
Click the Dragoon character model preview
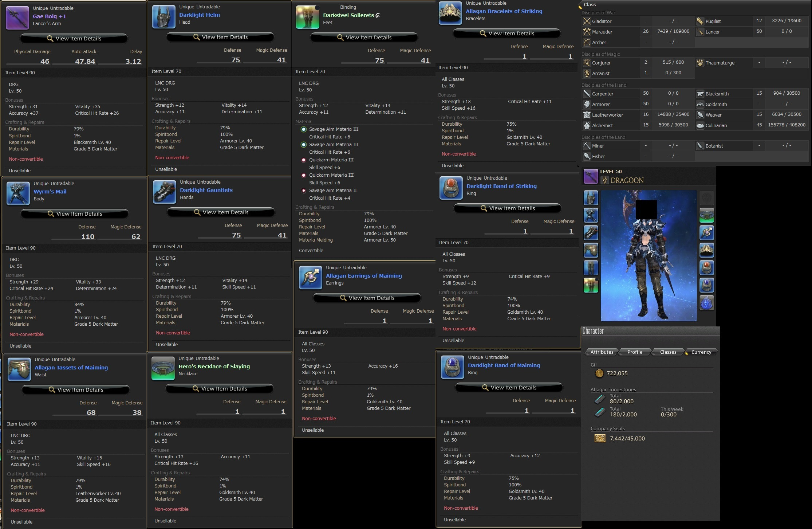pos(649,256)
